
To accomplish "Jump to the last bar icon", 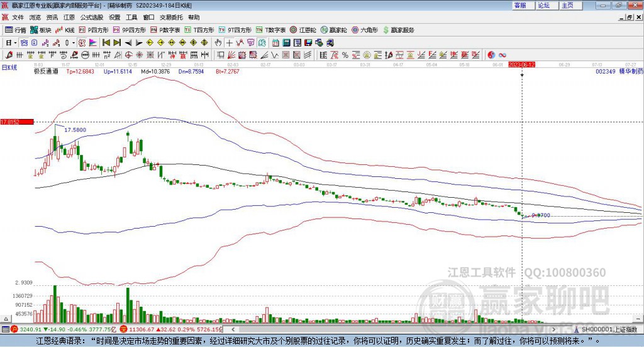I will 117,43.
